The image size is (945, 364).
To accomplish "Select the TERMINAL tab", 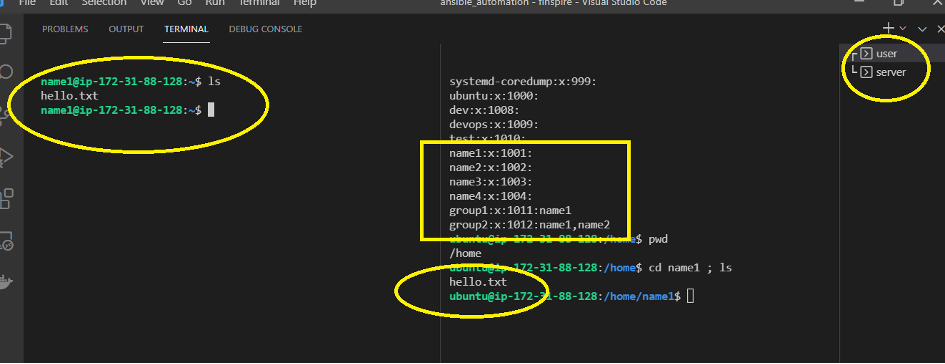I will tap(186, 29).
